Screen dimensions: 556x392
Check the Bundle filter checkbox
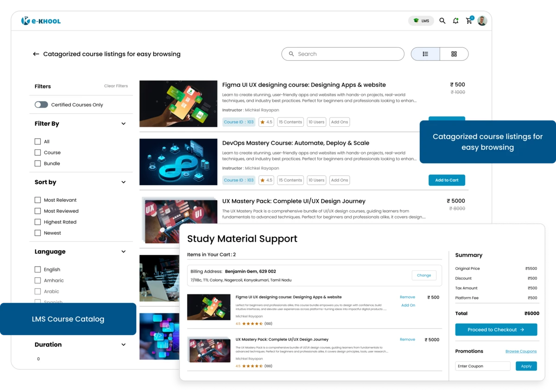coord(38,163)
